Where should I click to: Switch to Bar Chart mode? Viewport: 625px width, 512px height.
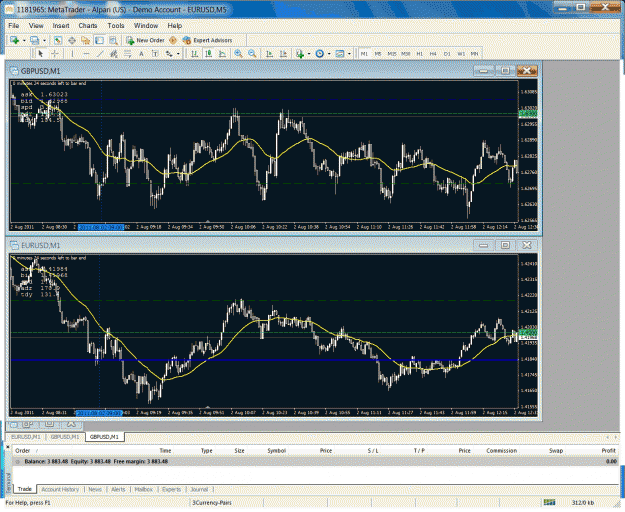click(x=195, y=54)
